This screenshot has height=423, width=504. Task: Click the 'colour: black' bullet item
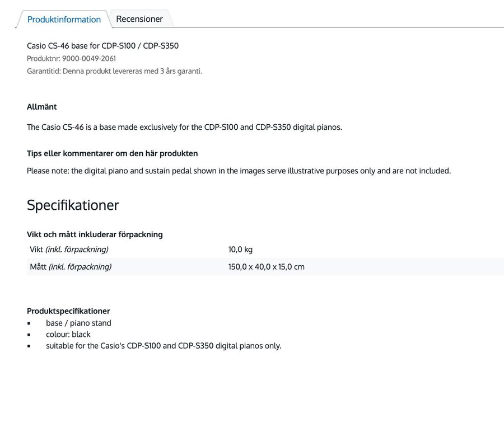tap(68, 335)
